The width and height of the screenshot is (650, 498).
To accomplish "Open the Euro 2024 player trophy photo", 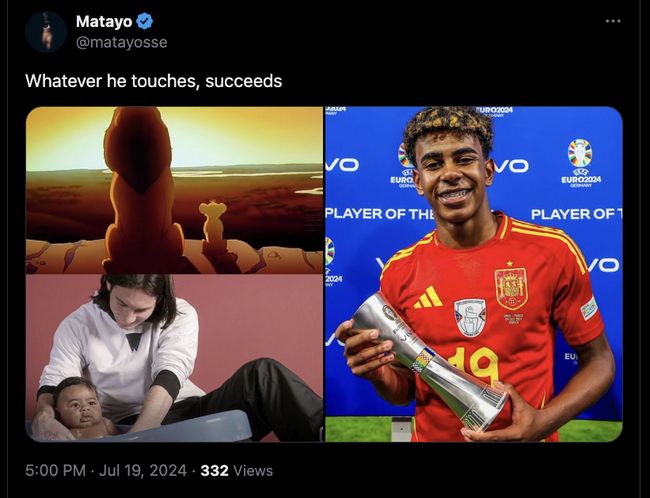I will tap(474, 274).
